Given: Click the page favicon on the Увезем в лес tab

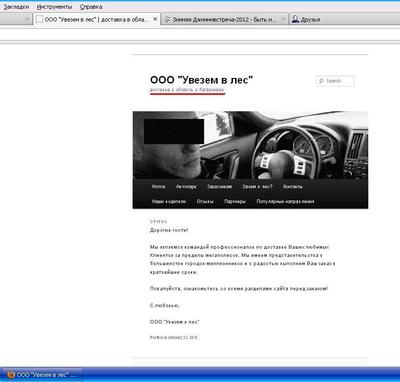Looking at the screenshot, I should [39, 19].
